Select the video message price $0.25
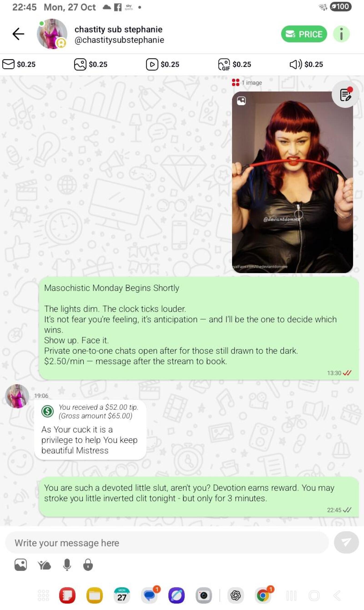The width and height of the screenshot is (364, 610). (x=163, y=64)
